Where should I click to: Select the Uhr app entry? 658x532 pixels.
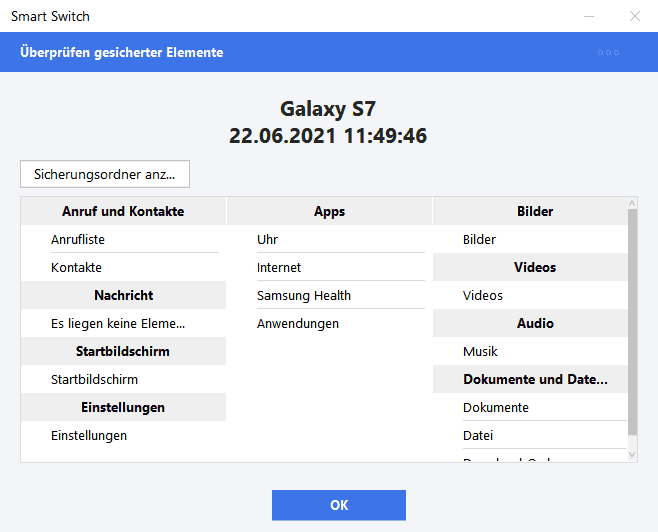[x=329, y=240]
